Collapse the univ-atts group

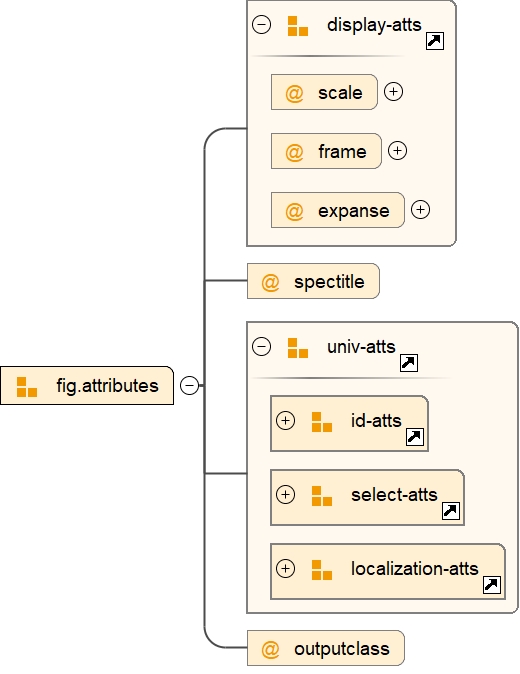coord(262,346)
